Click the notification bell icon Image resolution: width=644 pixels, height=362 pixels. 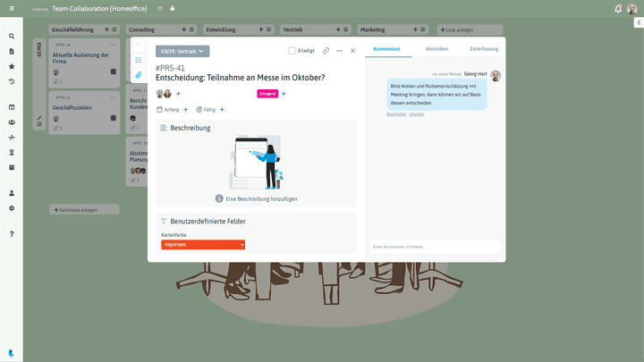(x=618, y=8)
